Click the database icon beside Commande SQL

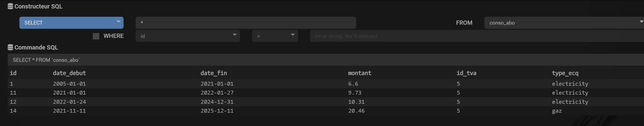(10, 47)
